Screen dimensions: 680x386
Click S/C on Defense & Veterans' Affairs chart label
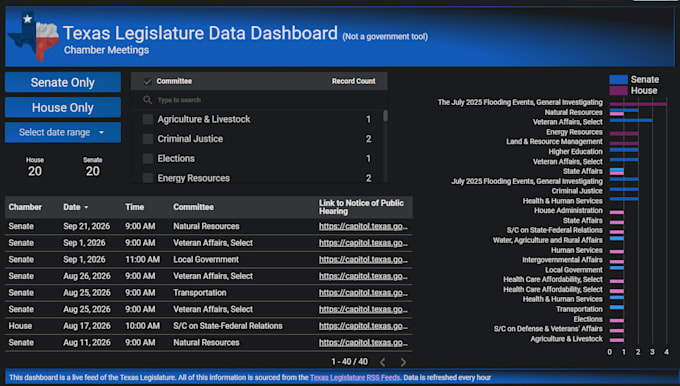click(548, 329)
